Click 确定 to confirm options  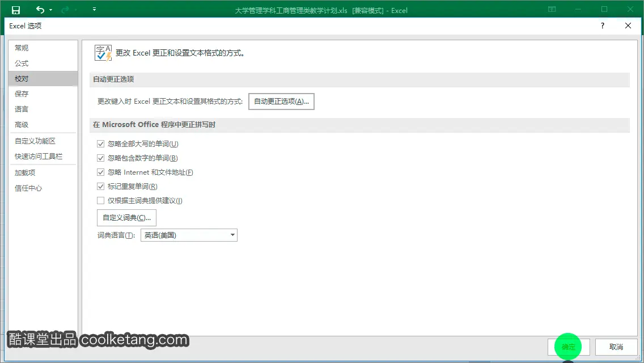coord(569,347)
